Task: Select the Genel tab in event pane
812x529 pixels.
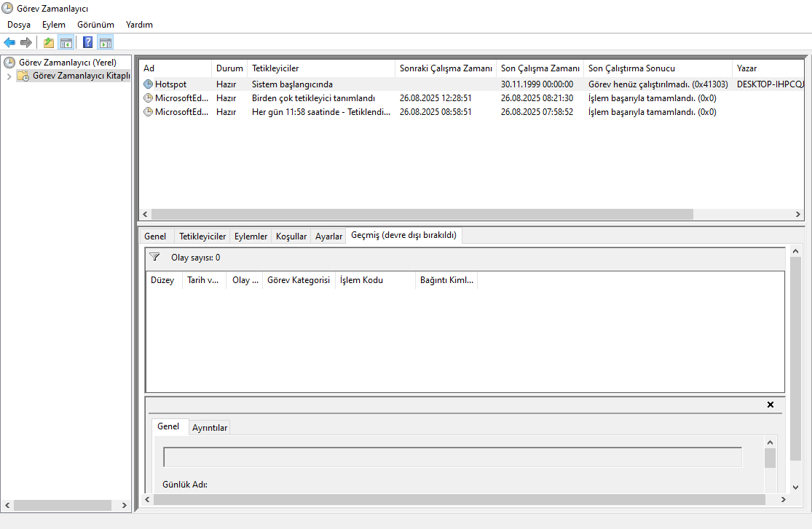Action: tap(168, 426)
